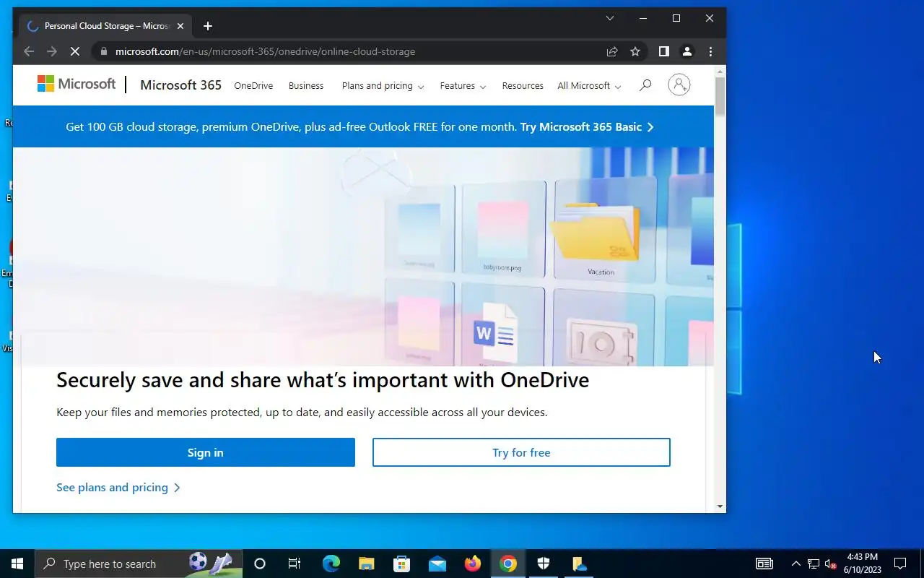Open Business nav item

pos(306,85)
